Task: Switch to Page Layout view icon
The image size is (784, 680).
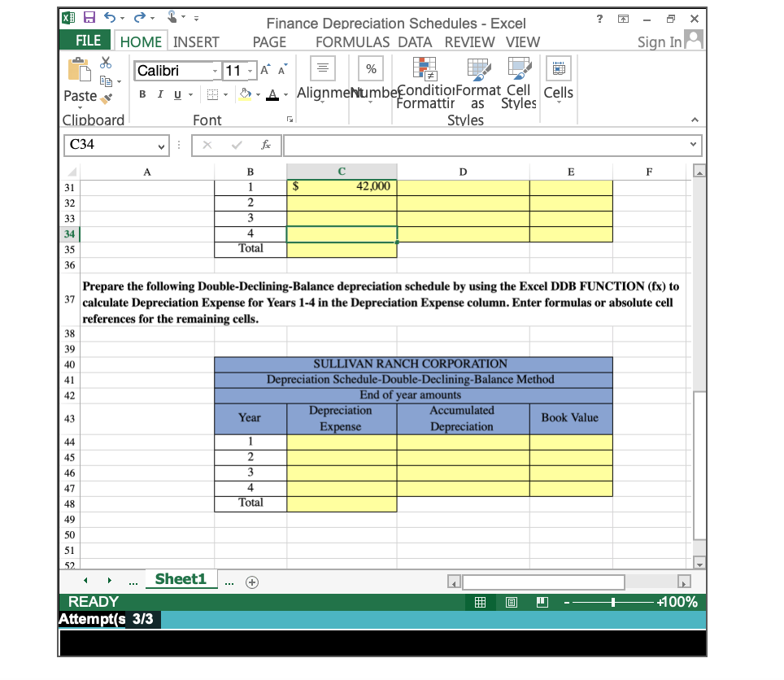Action: (511, 602)
